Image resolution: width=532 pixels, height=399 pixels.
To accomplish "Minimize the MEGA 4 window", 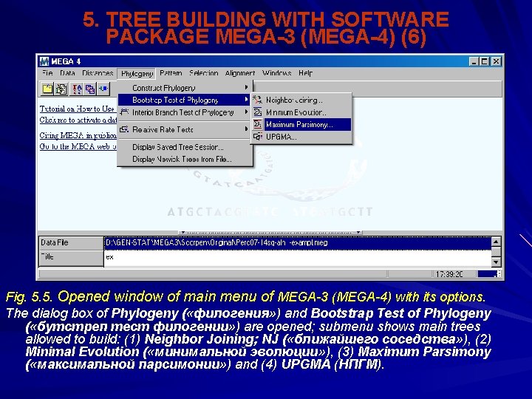I will tap(474, 61).
